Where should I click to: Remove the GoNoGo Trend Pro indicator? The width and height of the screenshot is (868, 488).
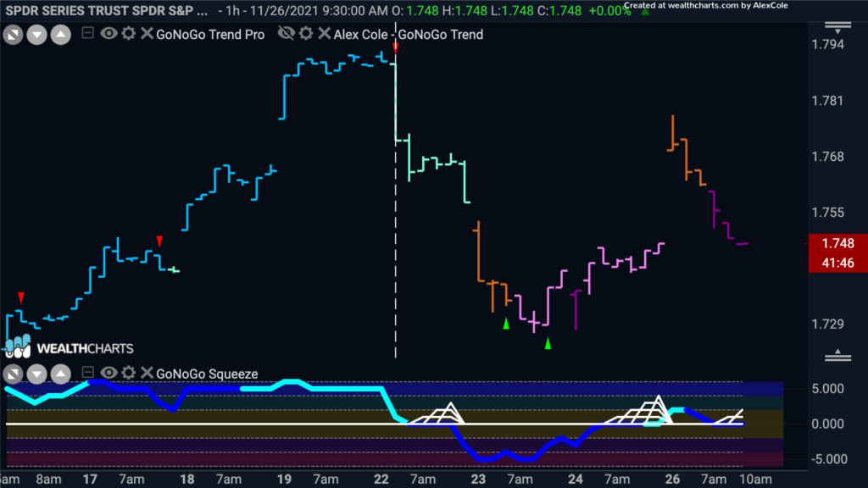tap(147, 33)
